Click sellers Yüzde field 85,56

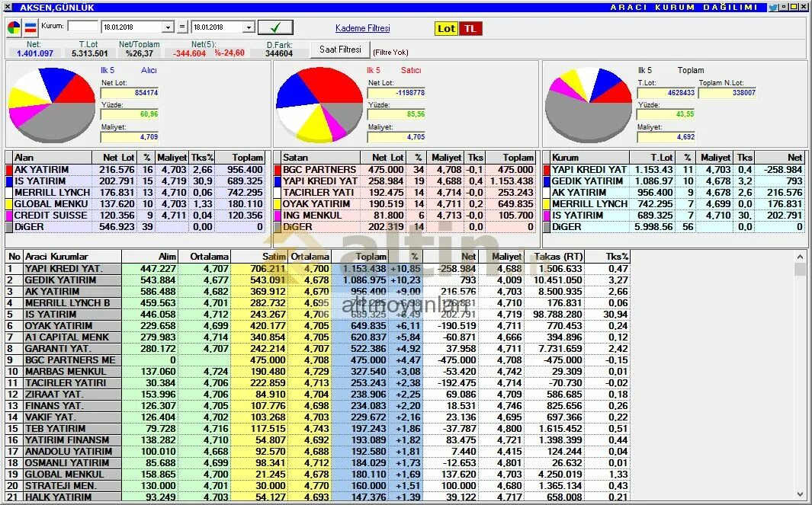pyautogui.click(x=396, y=114)
